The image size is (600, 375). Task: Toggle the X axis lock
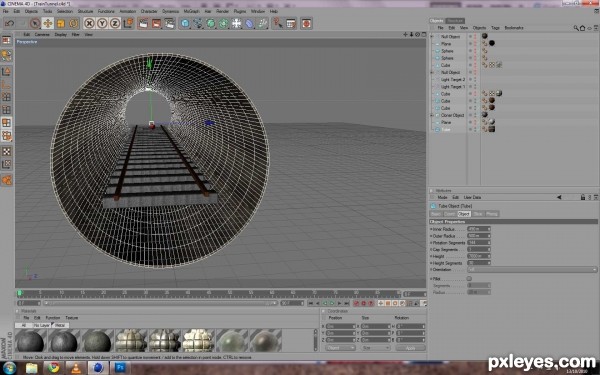(89, 23)
